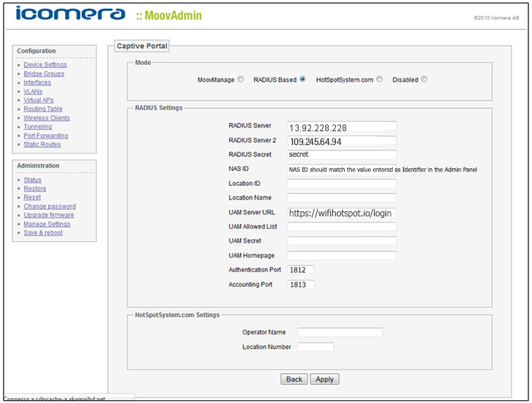The width and height of the screenshot is (532, 403).
Task: Choose HotSpotSystem.com mode radio button
Action: point(379,79)
